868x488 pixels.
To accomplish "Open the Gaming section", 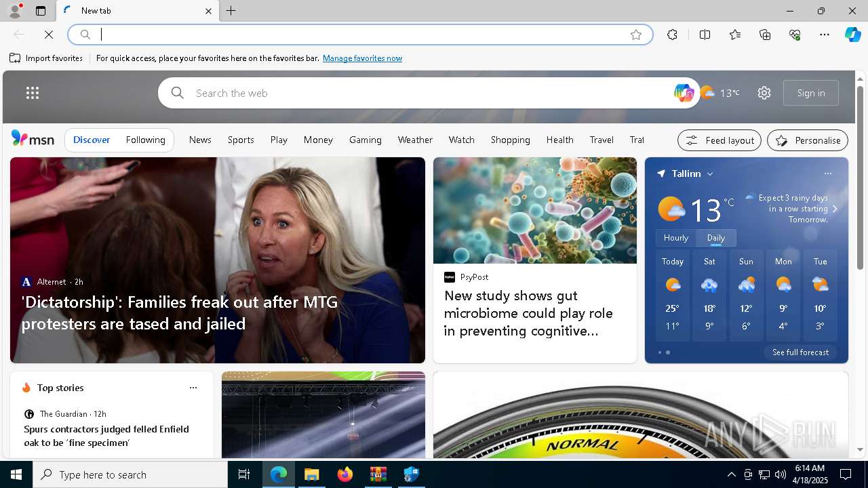I will tap(366, 140).
